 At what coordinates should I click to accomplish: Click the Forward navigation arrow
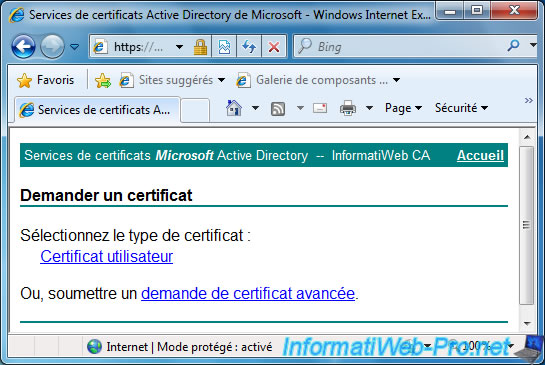52,46
